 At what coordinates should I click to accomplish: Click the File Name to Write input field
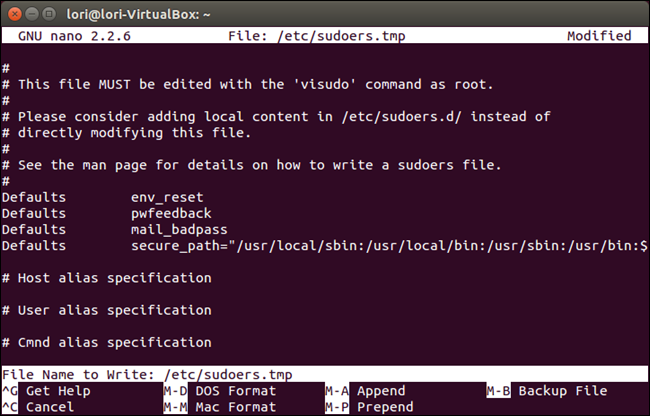coord(325,375)
